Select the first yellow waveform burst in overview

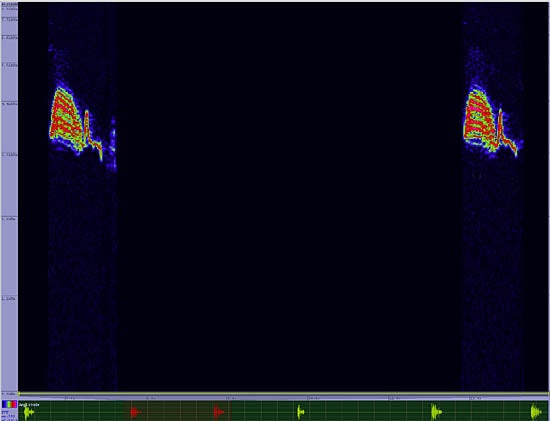point(29,412)
